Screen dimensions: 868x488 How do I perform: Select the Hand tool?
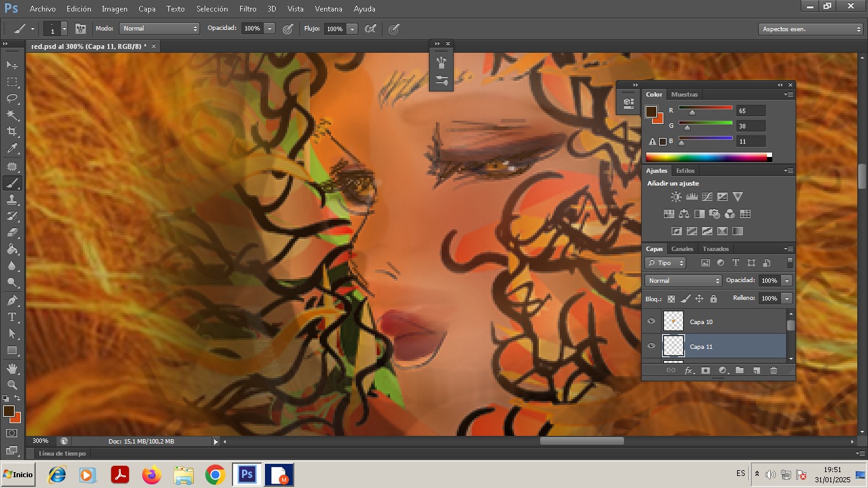click(12, 369)
